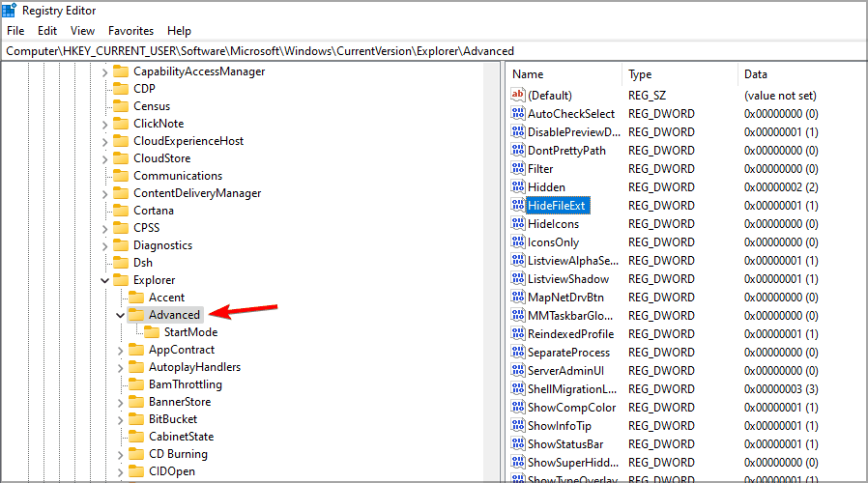Click the tree pane vertical scrollbar

tap(491, 271)
